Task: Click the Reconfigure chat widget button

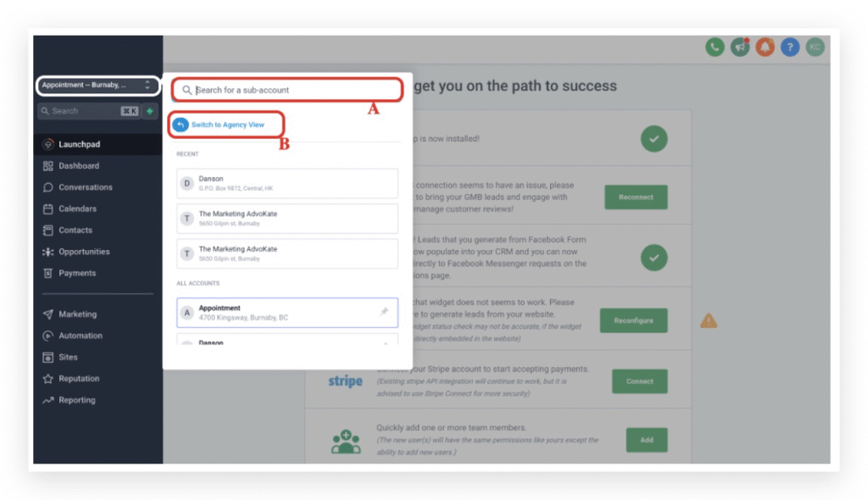Action: (633, 320)
